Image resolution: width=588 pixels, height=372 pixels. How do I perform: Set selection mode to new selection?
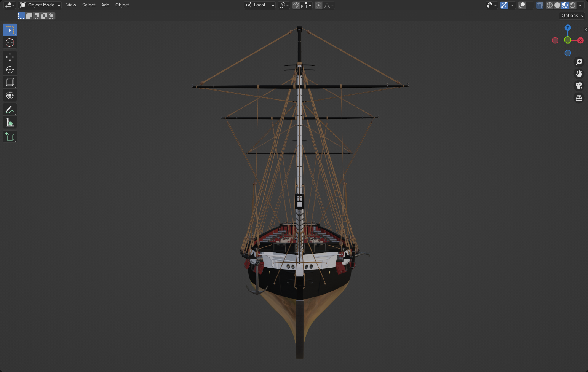tap(21, 16)
